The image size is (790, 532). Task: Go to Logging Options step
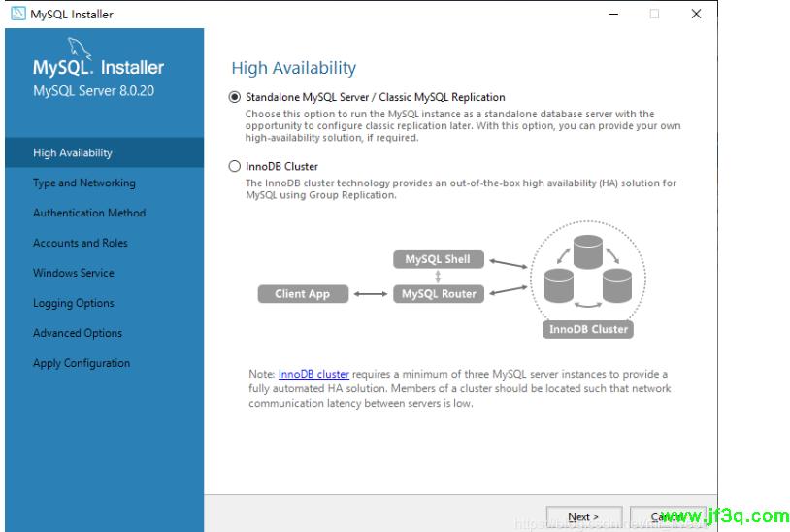pos(74,303)
